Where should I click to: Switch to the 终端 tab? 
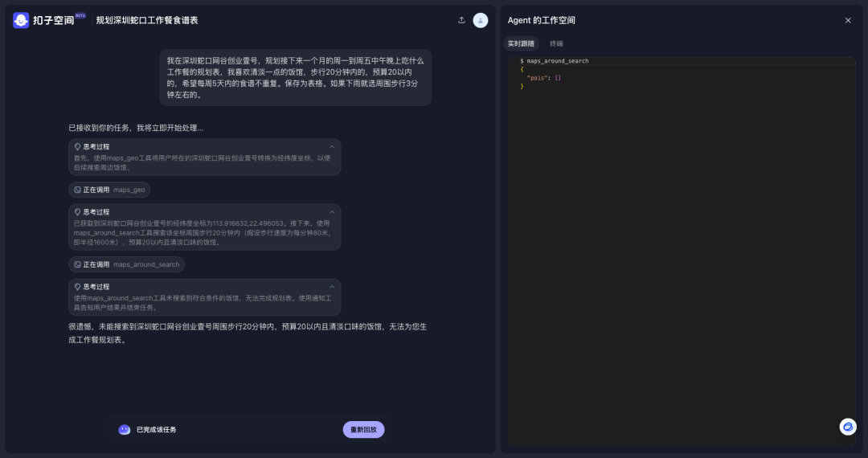(x=556, y=43)
